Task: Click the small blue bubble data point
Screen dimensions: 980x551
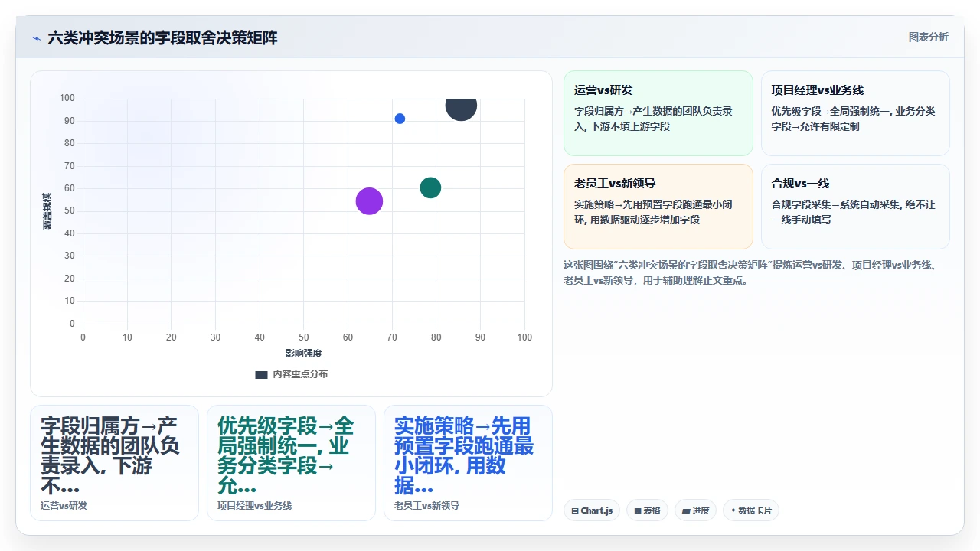Action: click(x=400, y=119)
